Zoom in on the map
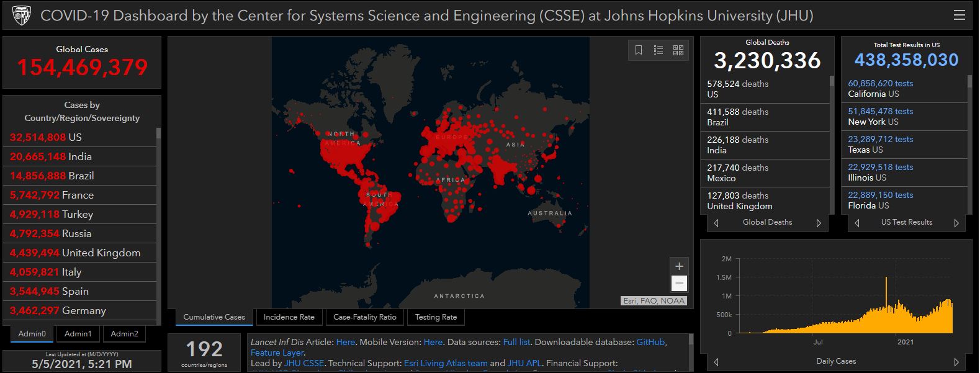The image size is (980, 373). coord(679,266)
